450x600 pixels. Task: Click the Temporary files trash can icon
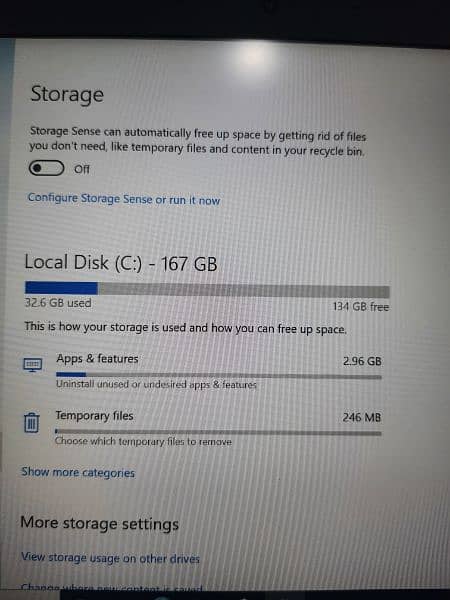tap(32, 422)
